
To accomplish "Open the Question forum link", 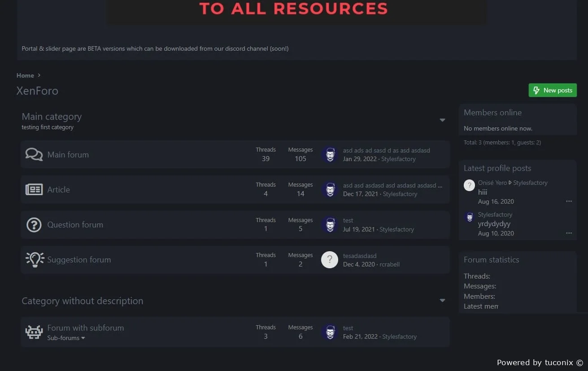I will [75, 225].
